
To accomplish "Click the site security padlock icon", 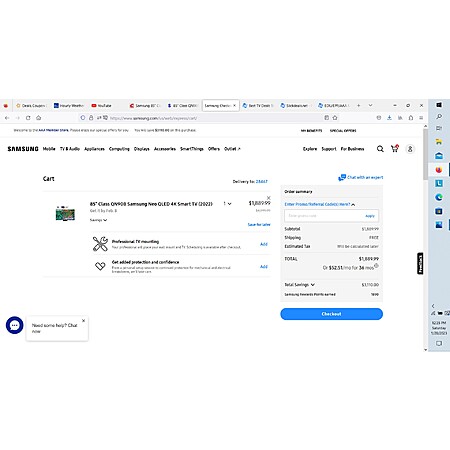I will coord(91,118).
